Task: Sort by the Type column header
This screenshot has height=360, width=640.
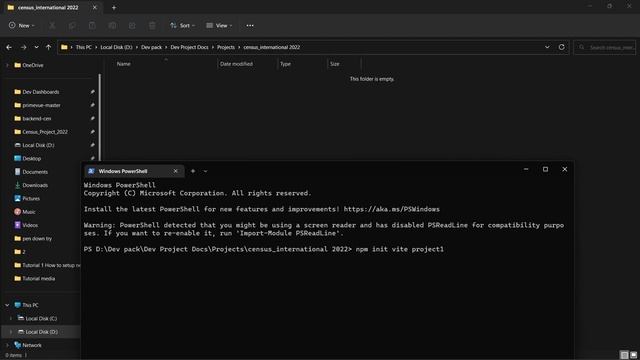Action: coord(285,64)
